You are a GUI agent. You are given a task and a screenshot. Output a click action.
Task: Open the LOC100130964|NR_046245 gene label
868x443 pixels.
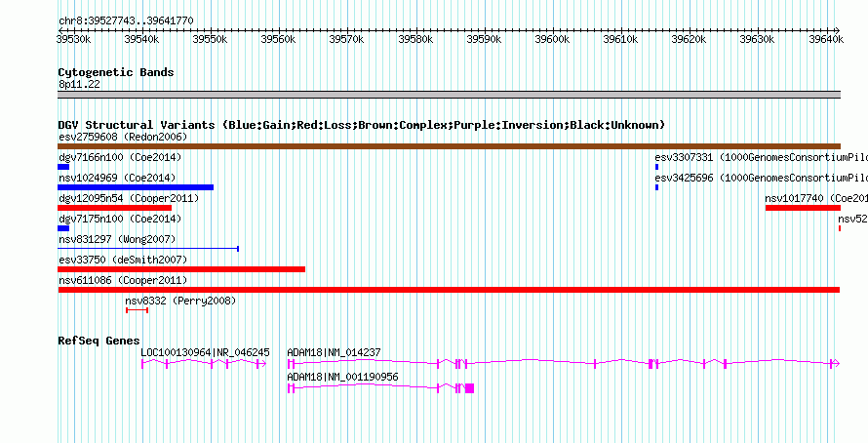pyautogui.click(x=206, y=352)
